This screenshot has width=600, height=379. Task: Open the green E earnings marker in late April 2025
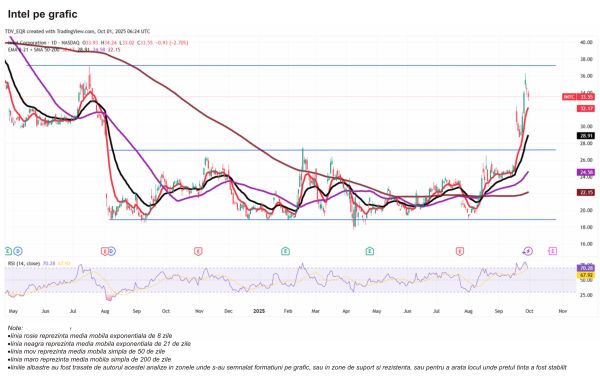(369, 251)
